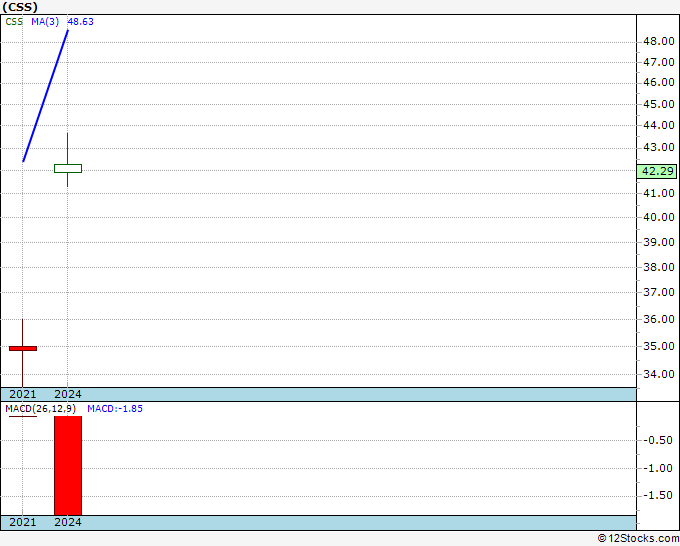Click the 38.00 price axis label

point(659,267)
